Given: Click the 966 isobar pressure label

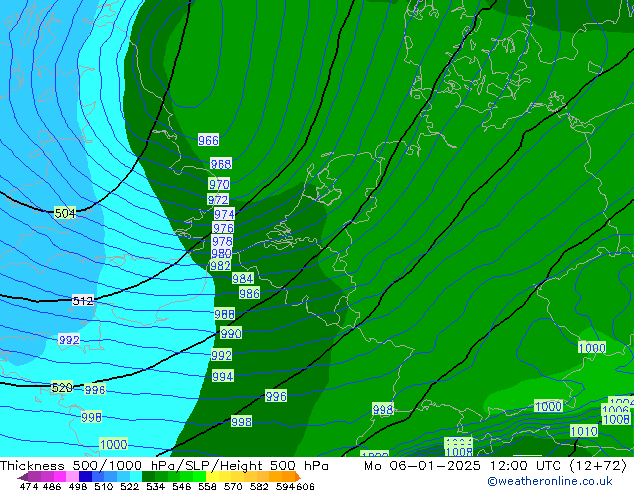Looking at the screenshot, I should pos(208,140).
